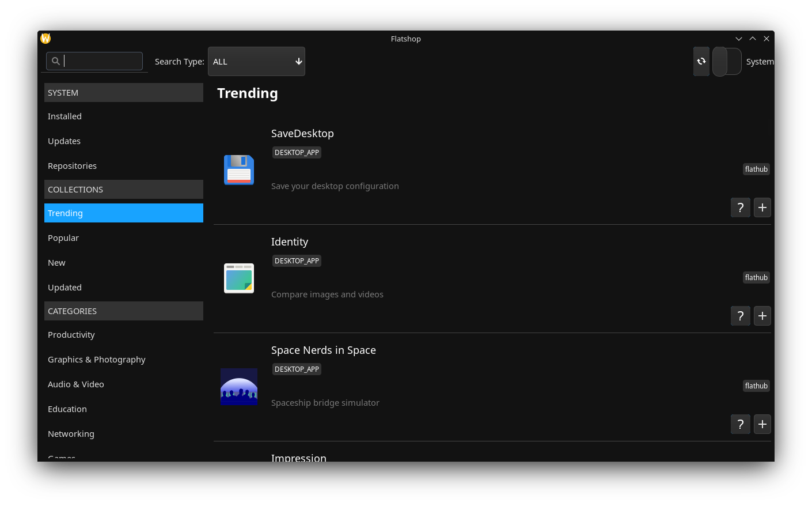The height and width of the screenshot is (506, 812).
Task: Click the flathub badge for Space Nerds in Space
Action: click(x=756, y=386)
